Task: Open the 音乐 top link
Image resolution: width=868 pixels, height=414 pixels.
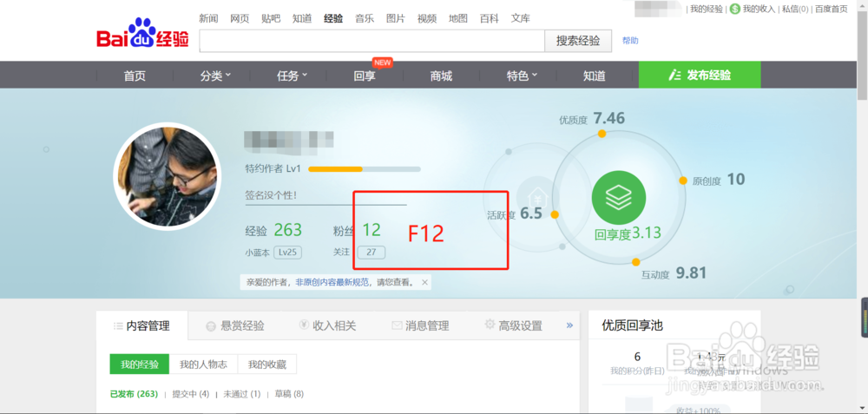Action: coord(365,18)
